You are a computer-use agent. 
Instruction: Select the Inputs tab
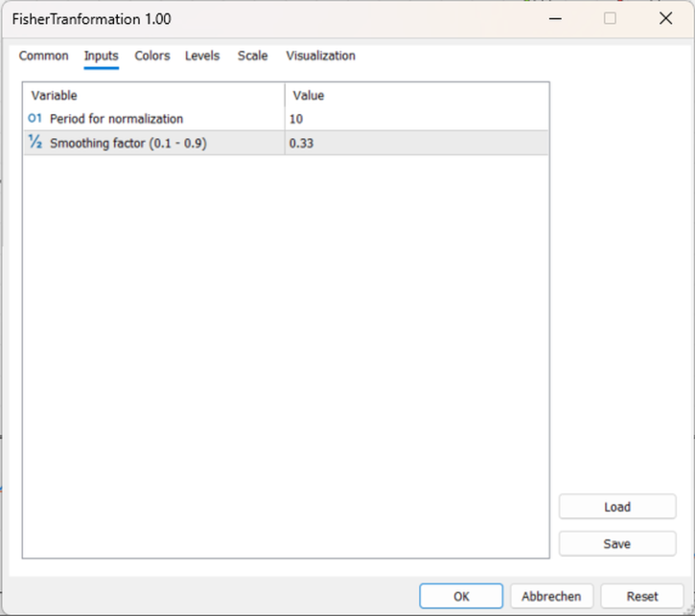click(101, 56)
